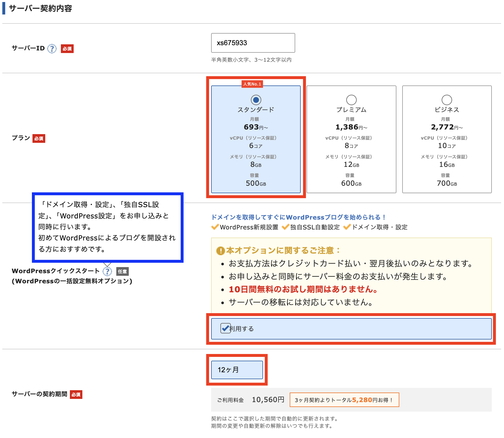Screen dimensions: 504x438
Task: Click the 2,772円 price in ビジネス card
Action: [447, 127]
